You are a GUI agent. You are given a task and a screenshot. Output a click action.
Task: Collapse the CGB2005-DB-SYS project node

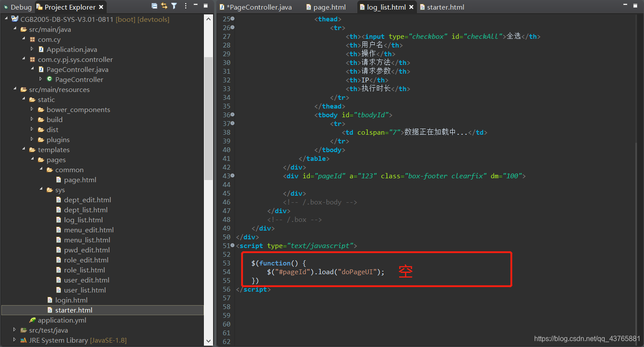(6, 19)
